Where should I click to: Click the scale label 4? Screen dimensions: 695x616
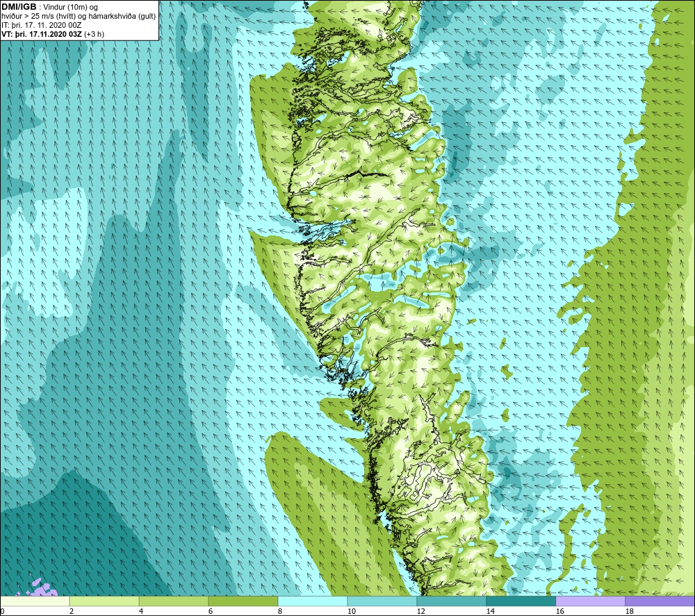141,611
